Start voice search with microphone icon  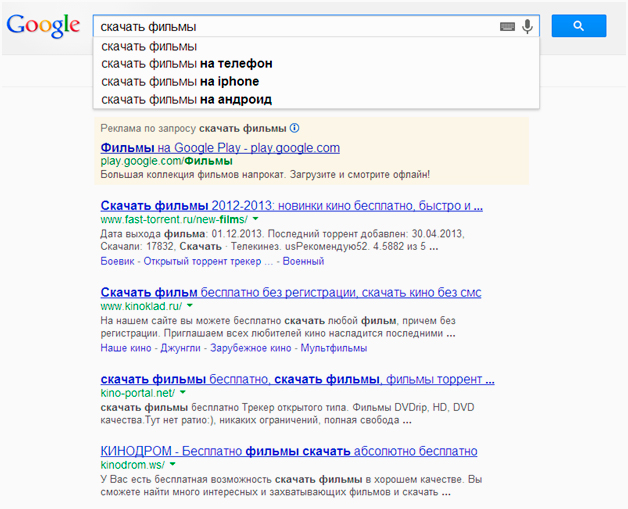click(x=528, y=26)
